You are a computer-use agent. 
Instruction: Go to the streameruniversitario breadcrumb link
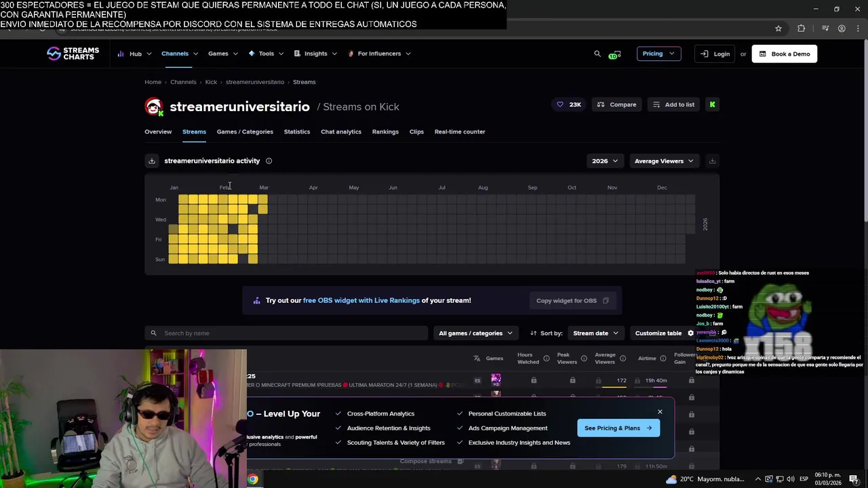pos(255,82)
